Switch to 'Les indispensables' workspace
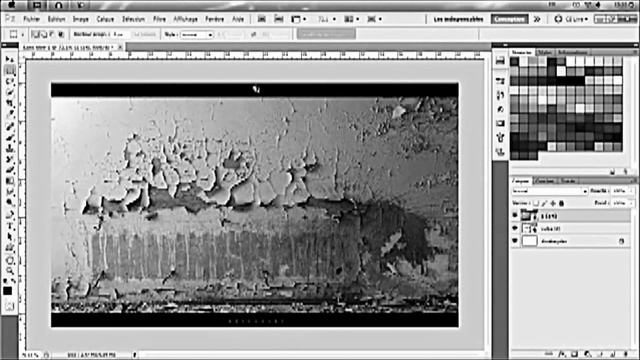The width and height of the screenshot is (640, 360). coord(458,19)
